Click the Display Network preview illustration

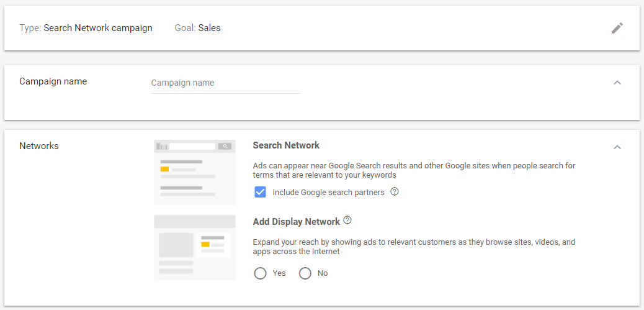(194, 247)
